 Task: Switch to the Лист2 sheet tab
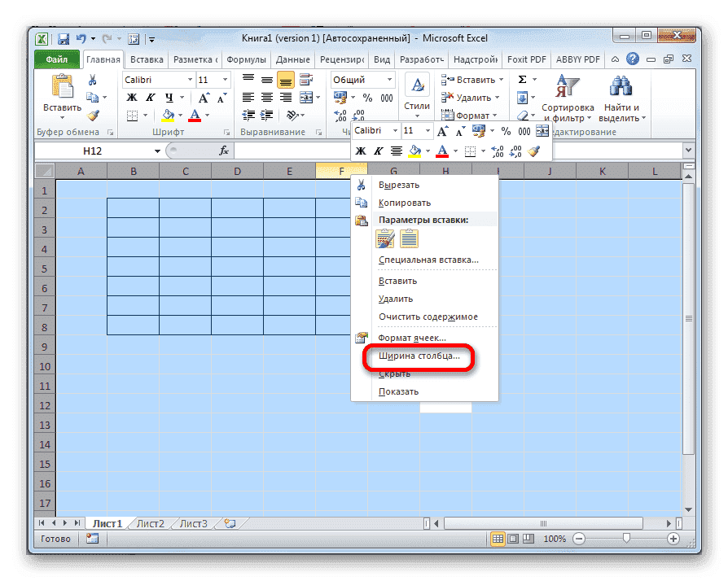tap(149, 523)
